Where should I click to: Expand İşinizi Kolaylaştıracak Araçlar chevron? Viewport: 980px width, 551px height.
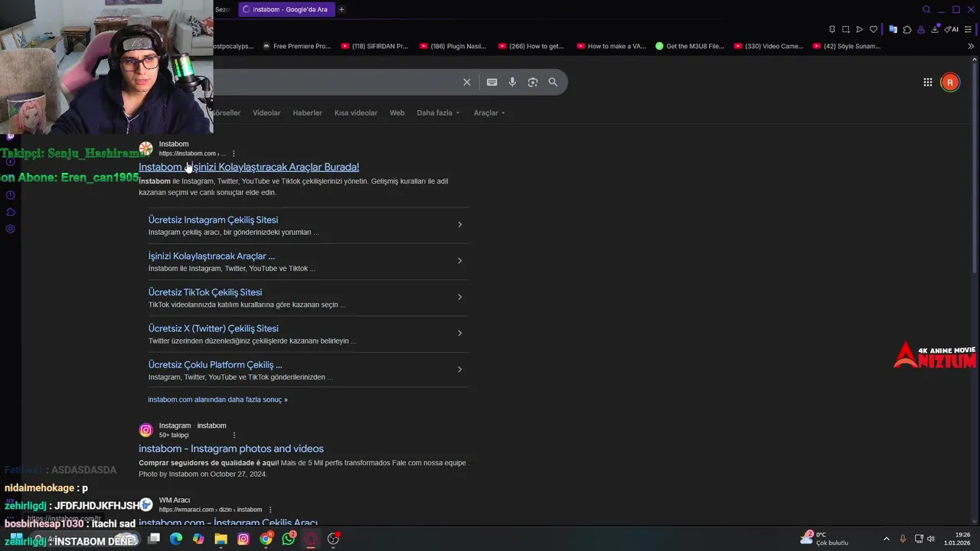(459, 261)
